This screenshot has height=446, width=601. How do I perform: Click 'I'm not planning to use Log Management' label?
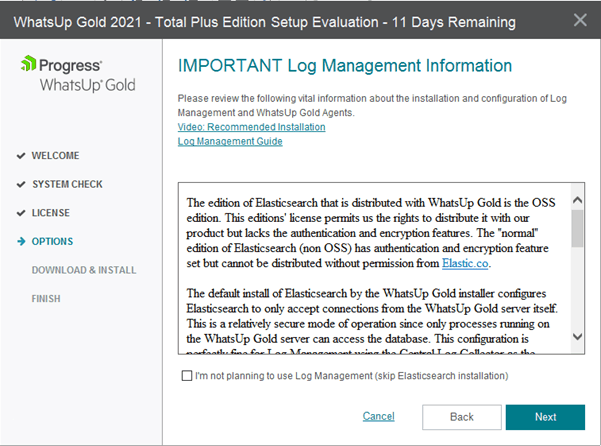(x=351, y=375)
